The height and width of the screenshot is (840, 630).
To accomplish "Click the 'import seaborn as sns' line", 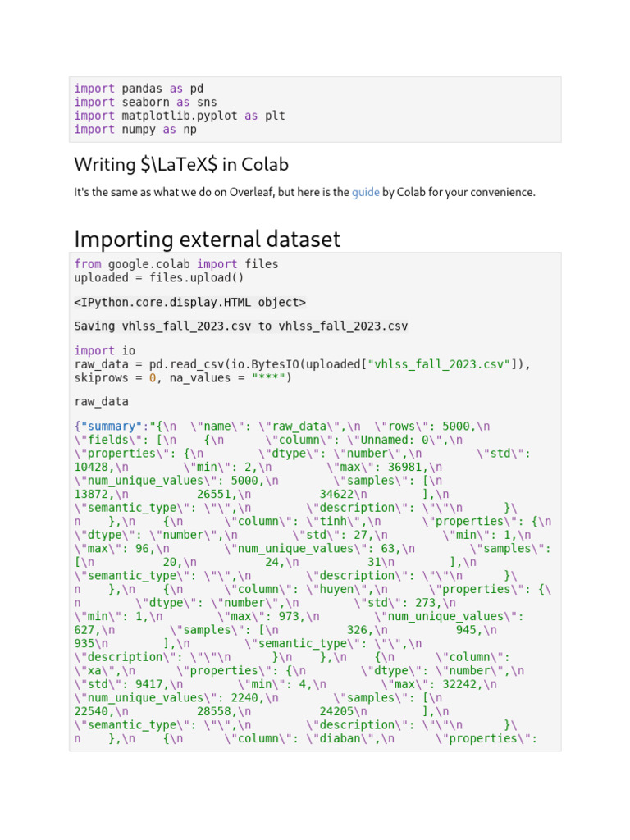I will [145, 103].
